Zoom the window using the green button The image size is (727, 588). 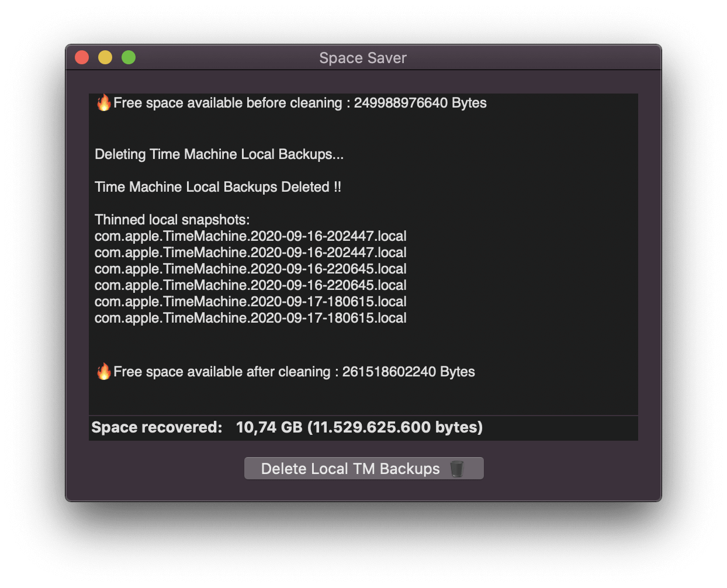tap(129, 57)
